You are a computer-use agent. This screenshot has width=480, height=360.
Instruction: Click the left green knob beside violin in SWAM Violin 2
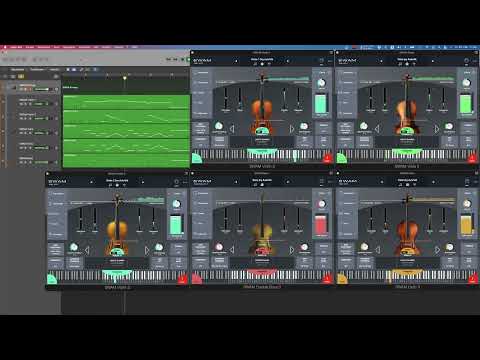coord(219,126)
